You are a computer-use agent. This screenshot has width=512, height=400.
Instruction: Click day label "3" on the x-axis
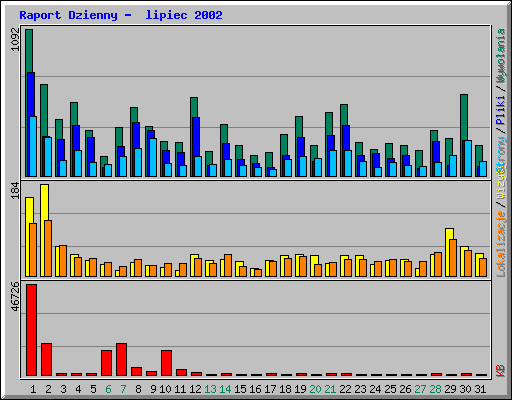pyautogui.click(x=63, y=389)
